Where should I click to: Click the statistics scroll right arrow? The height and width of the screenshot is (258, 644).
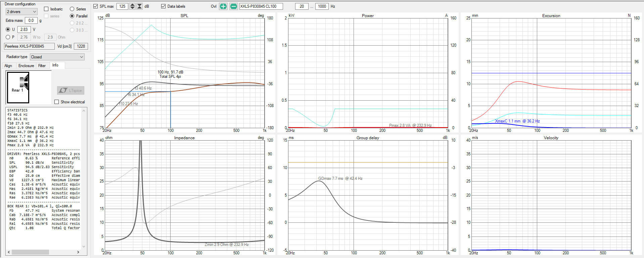[78, 252]
